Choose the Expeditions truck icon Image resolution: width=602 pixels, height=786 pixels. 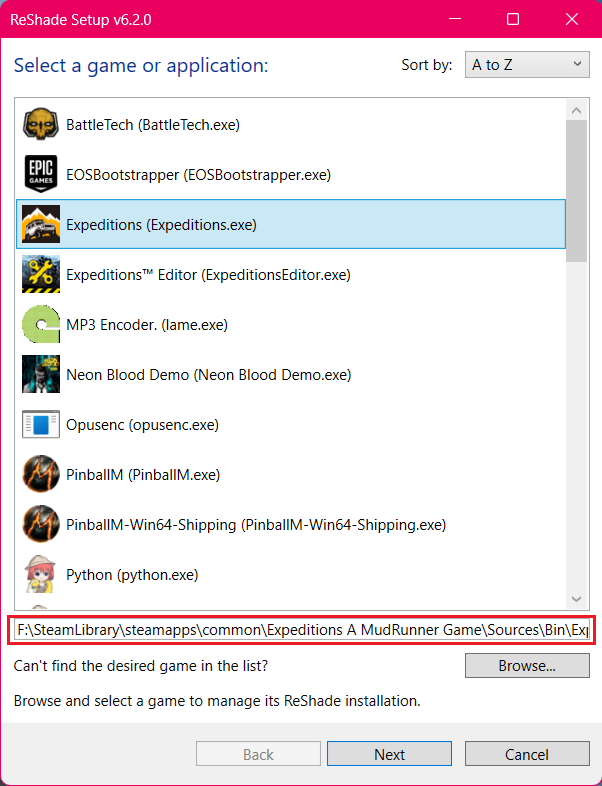(41, 224)
